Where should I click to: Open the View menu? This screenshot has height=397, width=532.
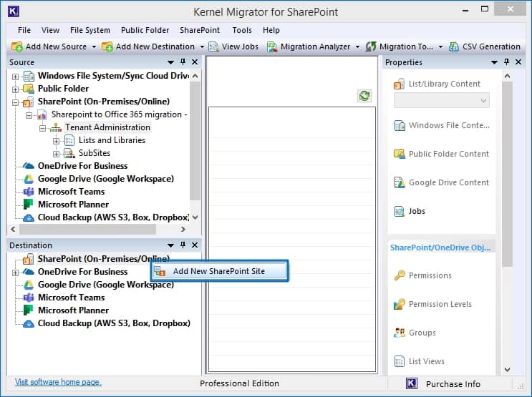point(51,30)
